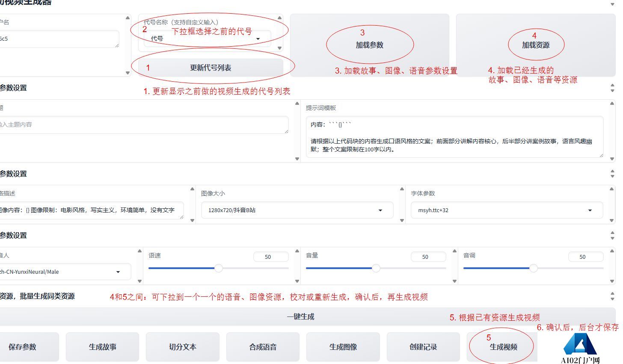Click the 合成语音 button
The width and height of the screenshot is (623, 364).
(x=263, y=347)
